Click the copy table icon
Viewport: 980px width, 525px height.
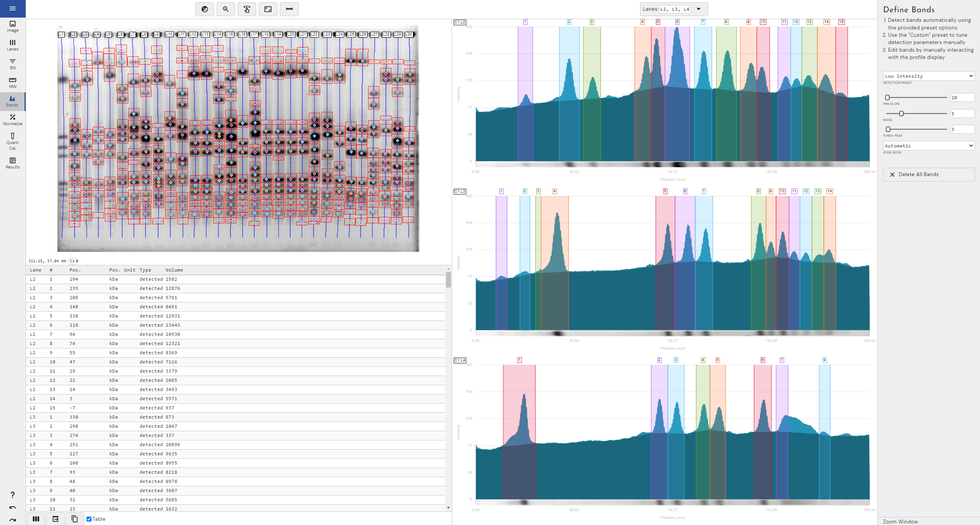pyautogui.click(x=74, y=519)
